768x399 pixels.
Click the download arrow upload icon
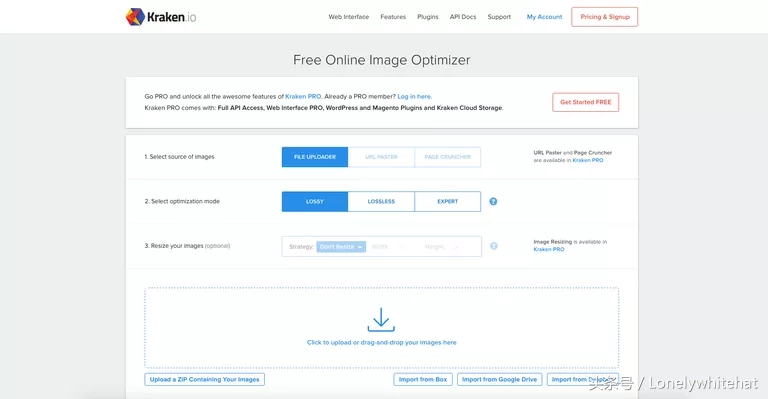381,320
